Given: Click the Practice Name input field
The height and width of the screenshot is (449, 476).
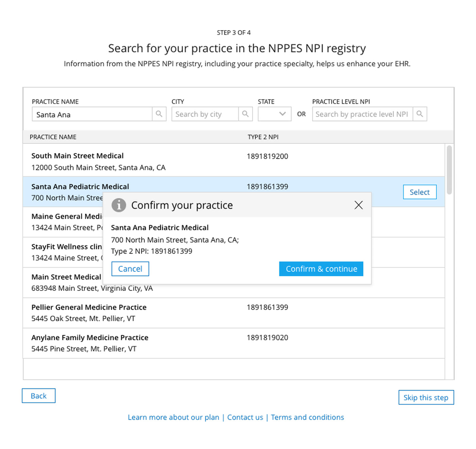Looking at the screenshot, I should click(92, 114).
